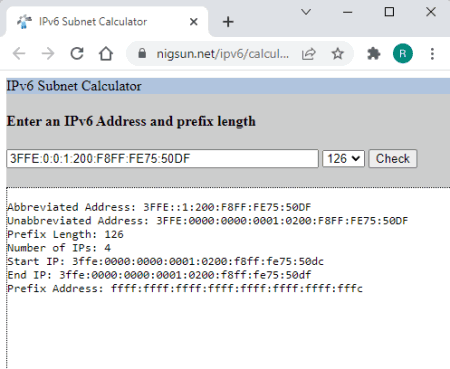Click the browser forward arrow
Viewport: 450px width, 369px height.
coord(48,53)
